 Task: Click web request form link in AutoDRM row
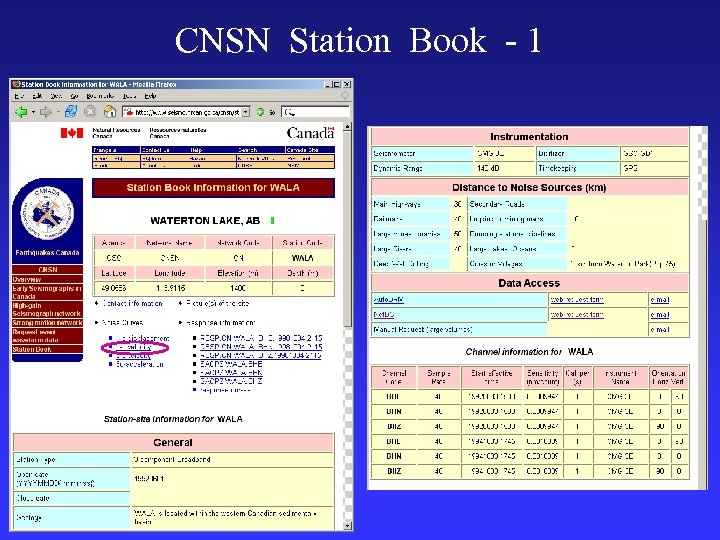pos(577,300)
